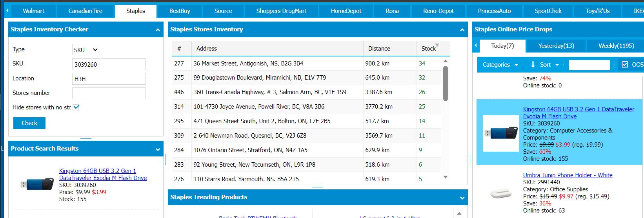Open the Yesterday(13) price drops tab
This screenshot has height=218, width=644.
(556, 46)
